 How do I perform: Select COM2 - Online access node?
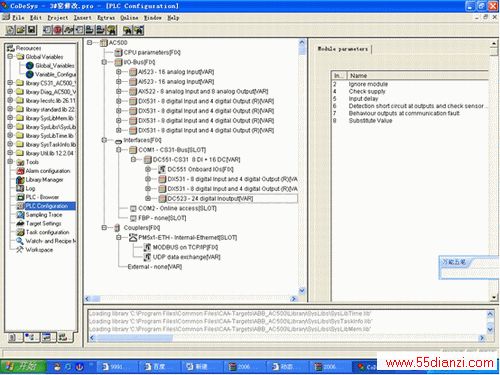[x=177, y=208]
